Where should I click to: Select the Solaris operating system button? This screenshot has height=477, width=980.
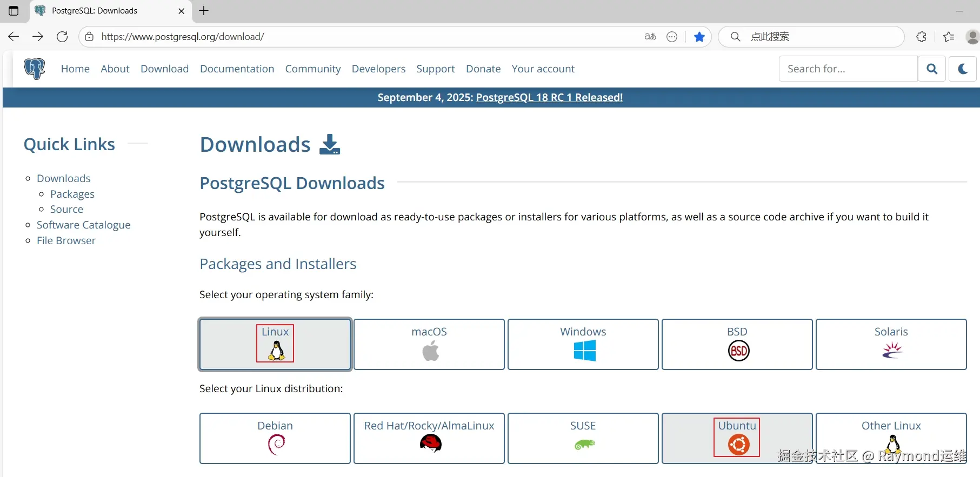891,344
